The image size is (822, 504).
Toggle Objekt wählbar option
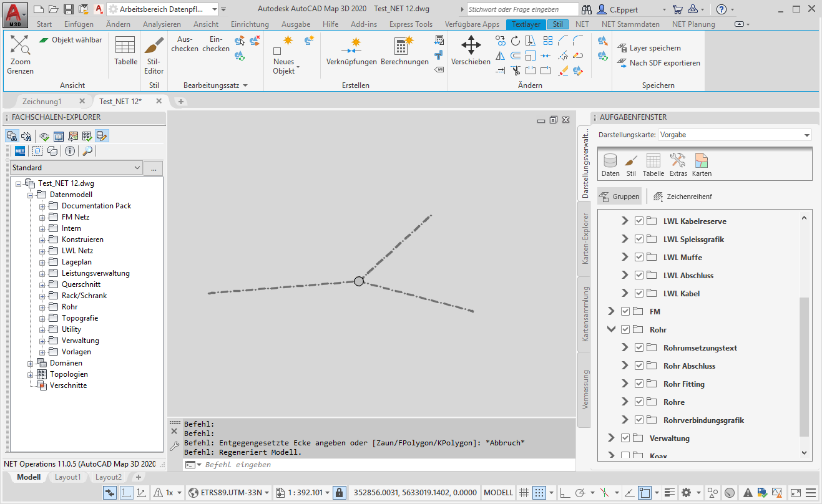[x=71, y=40]
